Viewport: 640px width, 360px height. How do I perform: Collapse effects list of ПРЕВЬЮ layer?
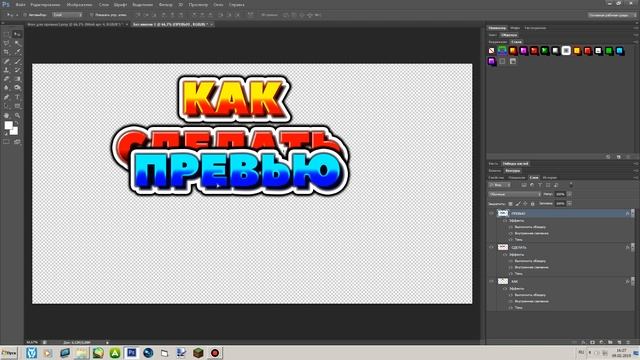pyautogui.click(x=632, y=213)
